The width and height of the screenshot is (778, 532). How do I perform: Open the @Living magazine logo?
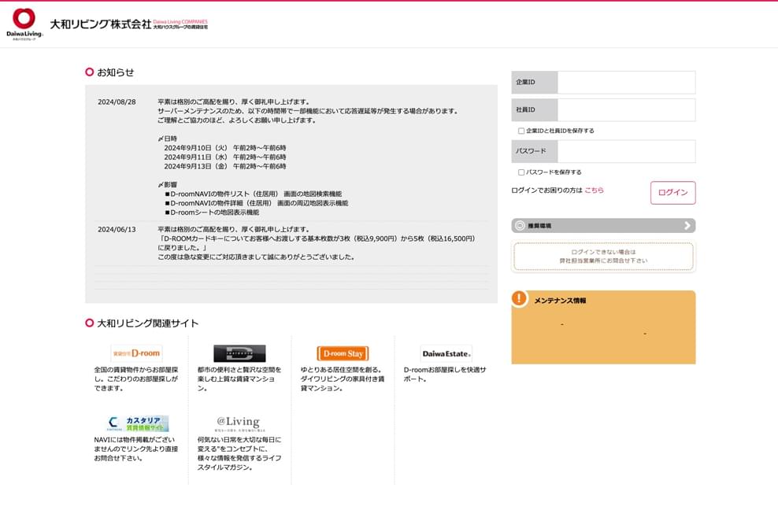(x=239, y=423)
